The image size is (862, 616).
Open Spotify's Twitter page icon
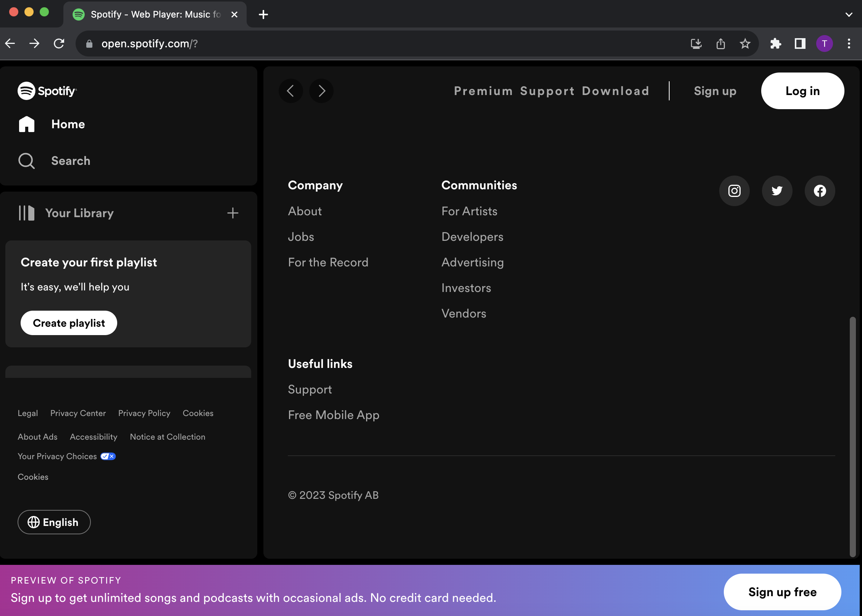point(777,191)
